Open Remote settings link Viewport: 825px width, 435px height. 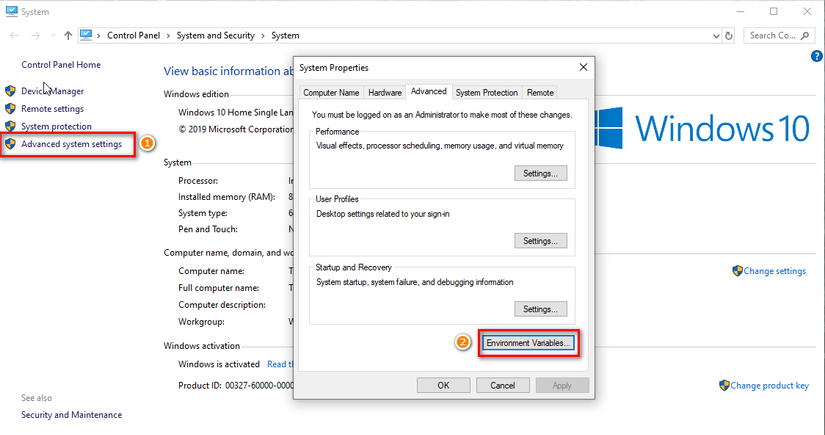coord(52,109)
